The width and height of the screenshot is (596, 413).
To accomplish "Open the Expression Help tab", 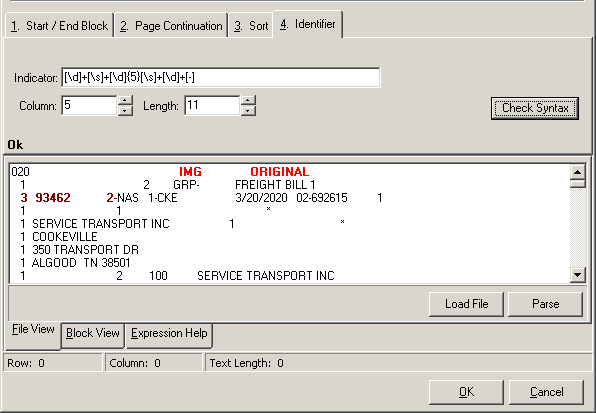I will [169, 334].
